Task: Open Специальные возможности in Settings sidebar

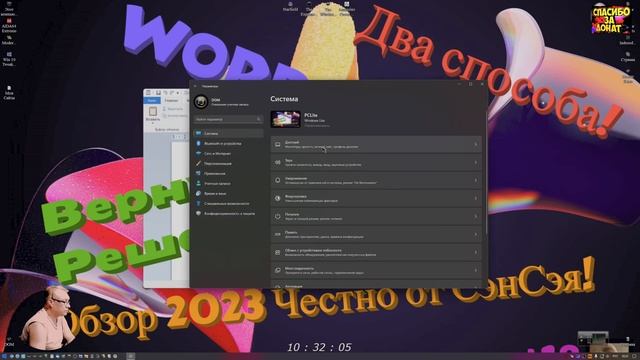Action: coord(229,203)
